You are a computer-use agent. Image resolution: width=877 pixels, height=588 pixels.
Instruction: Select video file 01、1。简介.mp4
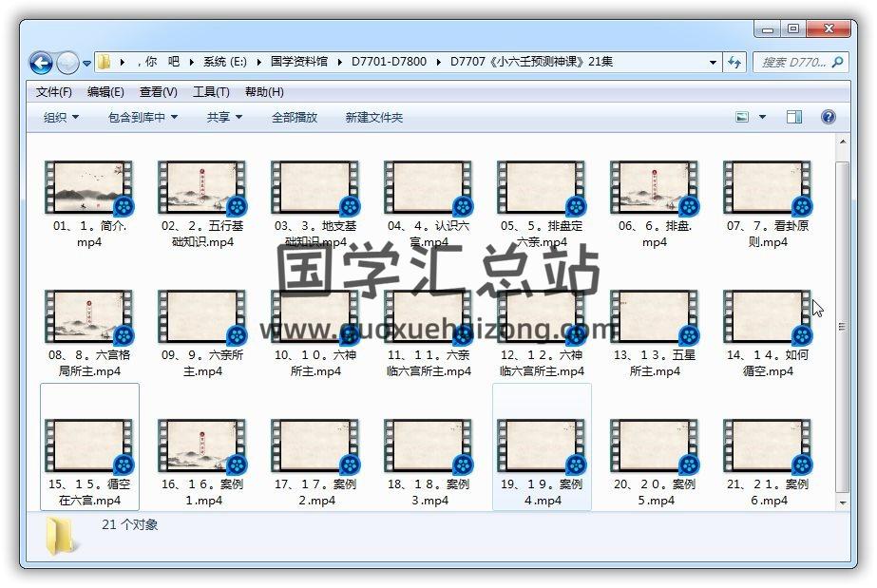(x=89, y=188)
